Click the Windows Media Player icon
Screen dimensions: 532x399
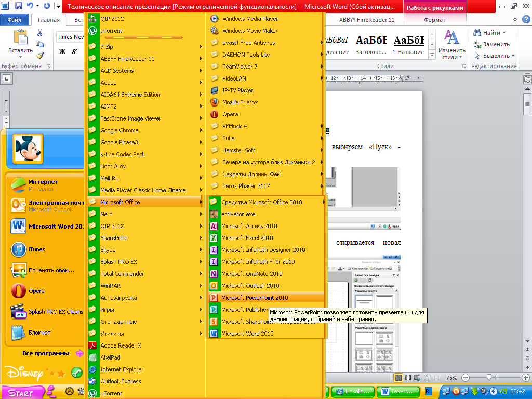pyautogui.click(x=214, y=19)
